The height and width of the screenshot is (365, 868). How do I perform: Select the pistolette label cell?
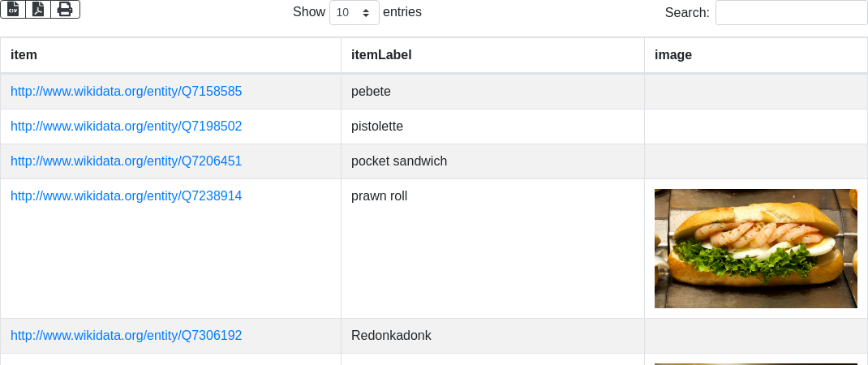click(377, 127)
